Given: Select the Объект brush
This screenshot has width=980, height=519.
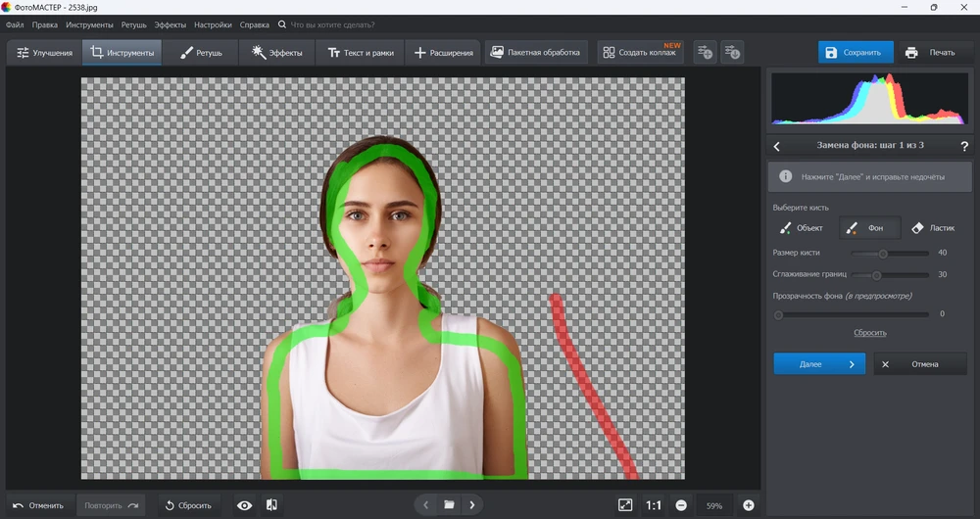Looking at the screenshot, I should coord(802,228).
